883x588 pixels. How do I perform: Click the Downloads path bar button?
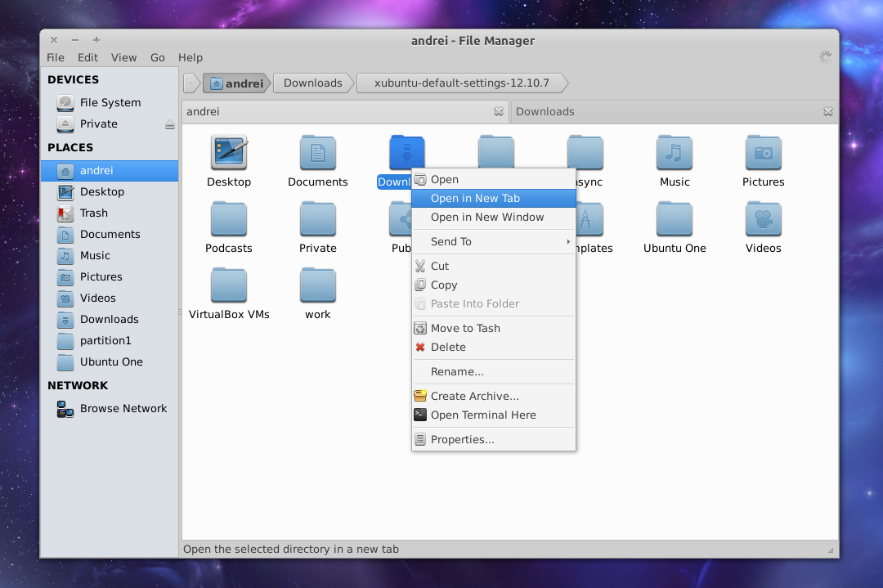point(312,83)
